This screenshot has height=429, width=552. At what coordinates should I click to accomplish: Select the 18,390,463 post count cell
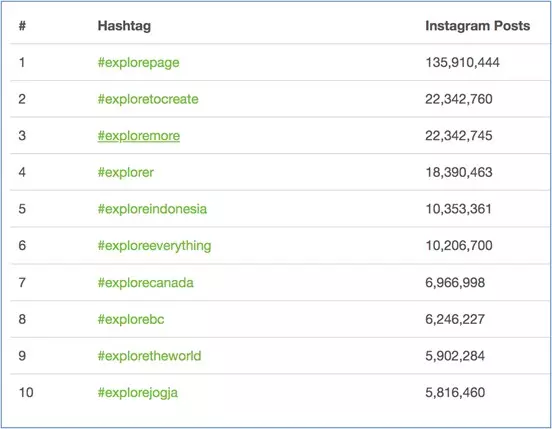pyautogui.click(x=459, y=172)
